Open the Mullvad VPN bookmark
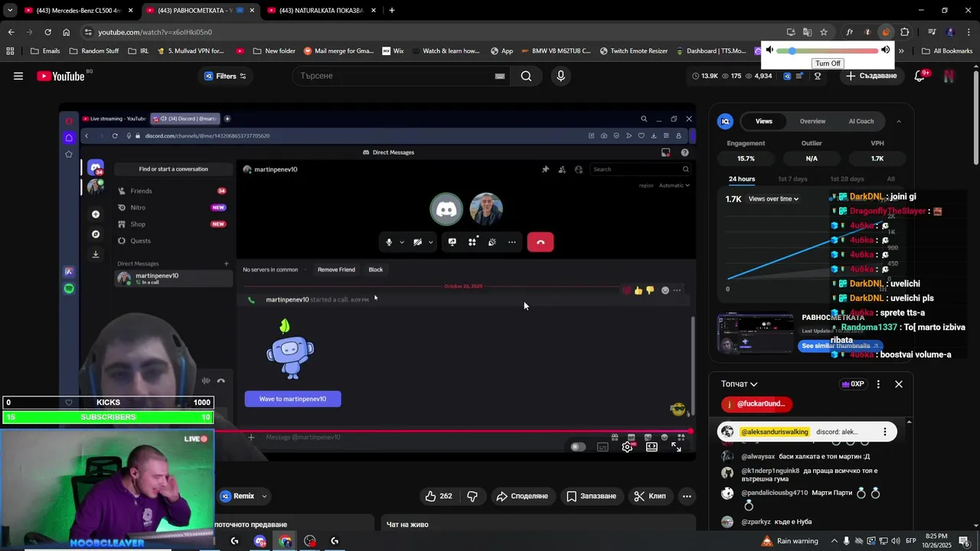 tap(189, 51)
